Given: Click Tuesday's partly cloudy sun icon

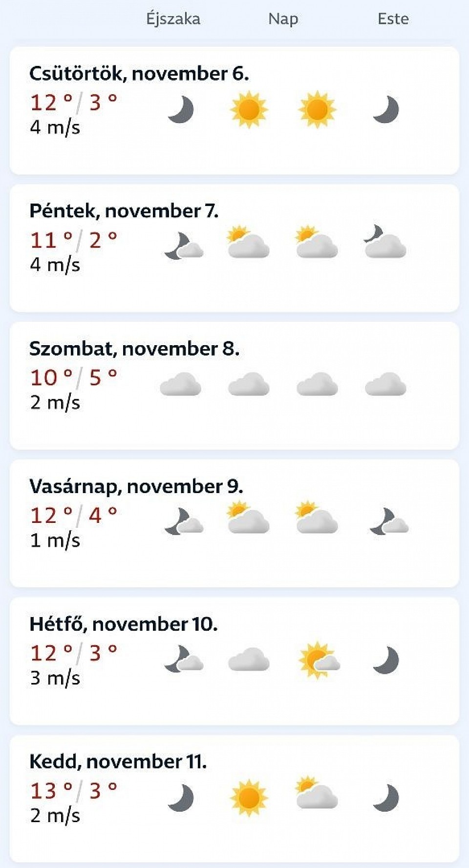Looking at the screenshot, I should [x=317, y=793].
